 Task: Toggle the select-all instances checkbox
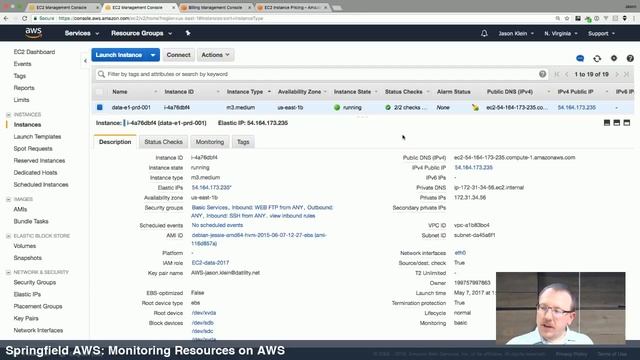click(x=100, y=92)
